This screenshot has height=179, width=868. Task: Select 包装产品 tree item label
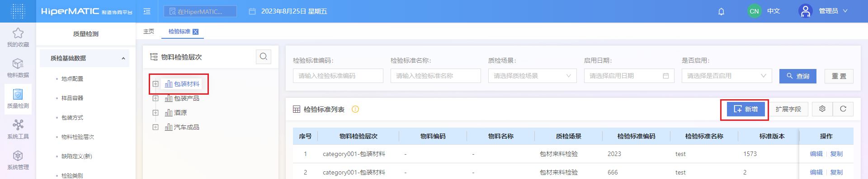(187, 98)
